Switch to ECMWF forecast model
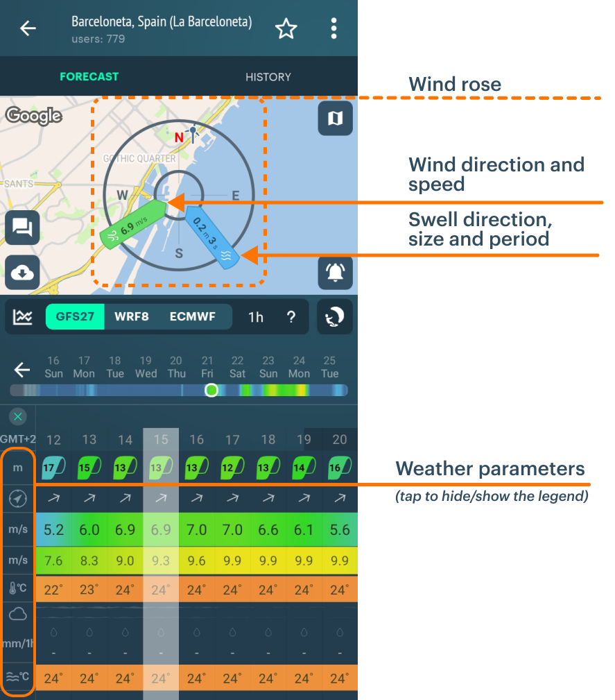This screenshot has height=700, width=615. pyautogui.click(x=192, y=317)
